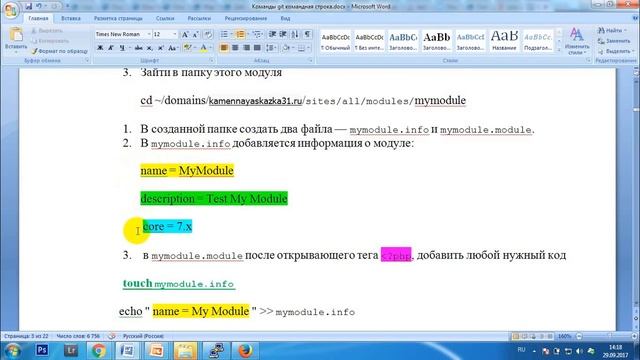The width and height of the screenshot is (640, 360).
Task: Open Photoshop from the taskbar
Action: click(x=42, y=350)
